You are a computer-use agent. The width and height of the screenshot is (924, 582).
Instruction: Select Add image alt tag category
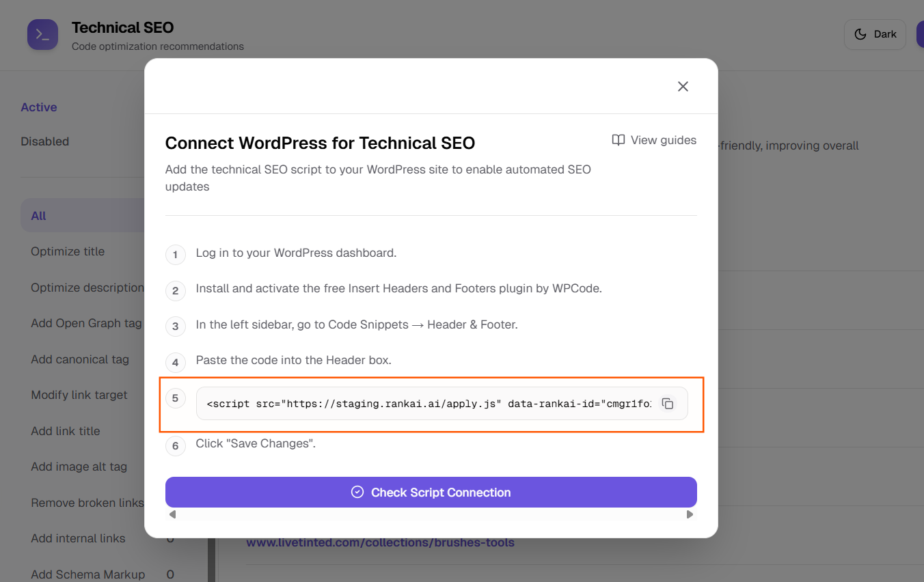pos(79,467)
